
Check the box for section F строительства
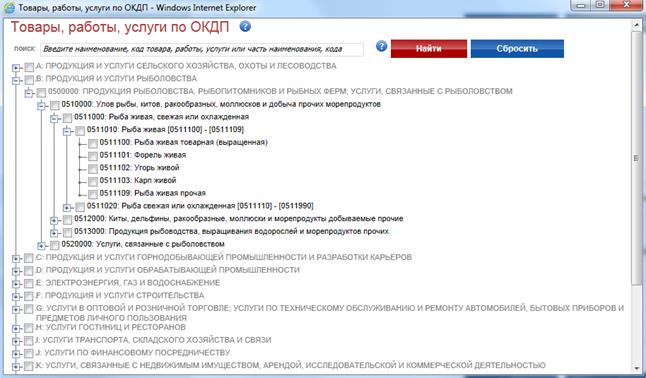click(x=28, y=296)
